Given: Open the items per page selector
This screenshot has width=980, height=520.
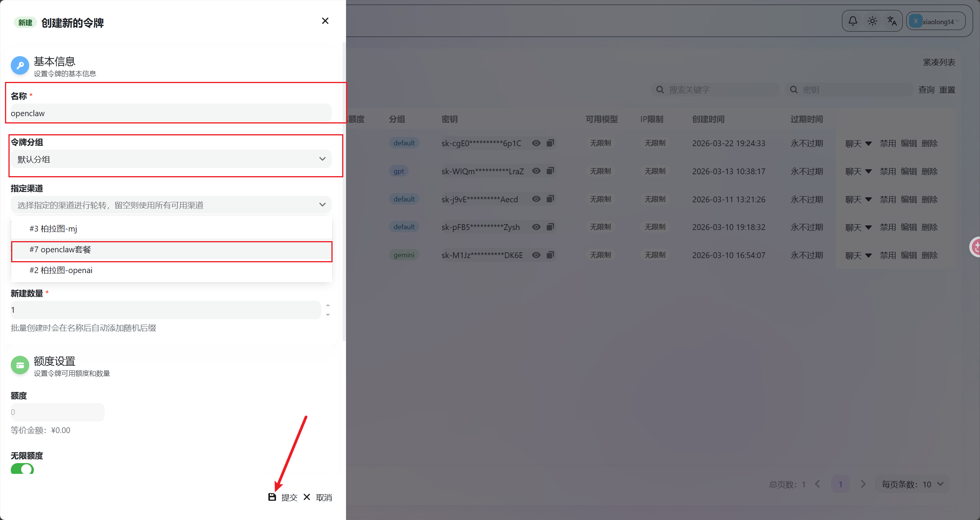Looking at the screenshot, I should (x=912, y=484).
